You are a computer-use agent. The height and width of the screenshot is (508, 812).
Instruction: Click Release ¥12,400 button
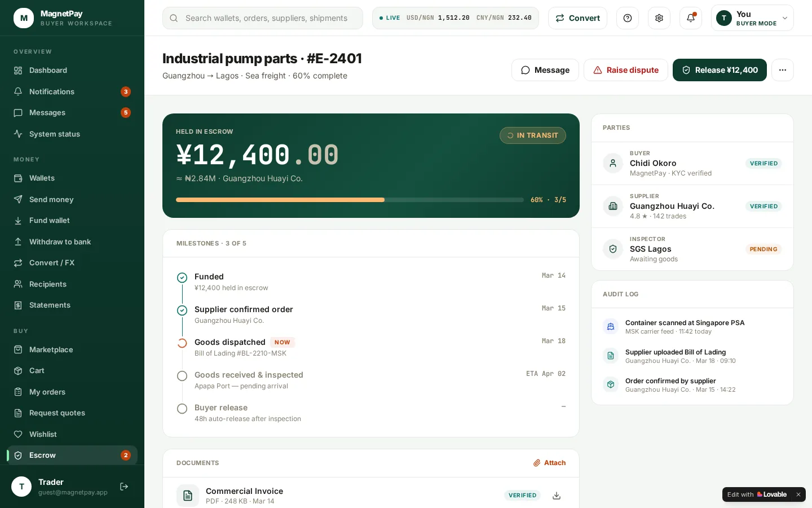720,70
